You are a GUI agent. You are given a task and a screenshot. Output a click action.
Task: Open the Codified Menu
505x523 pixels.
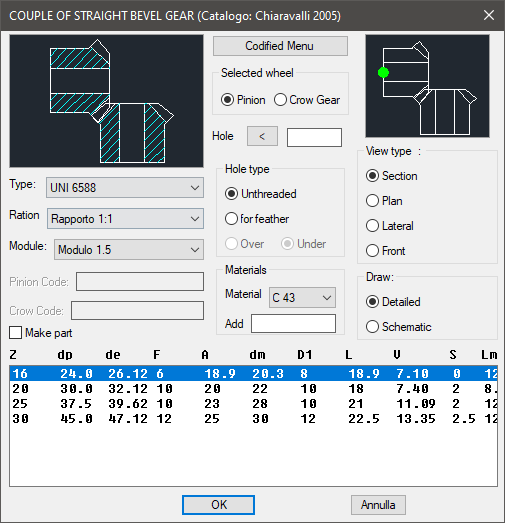(x=280, y=46)
